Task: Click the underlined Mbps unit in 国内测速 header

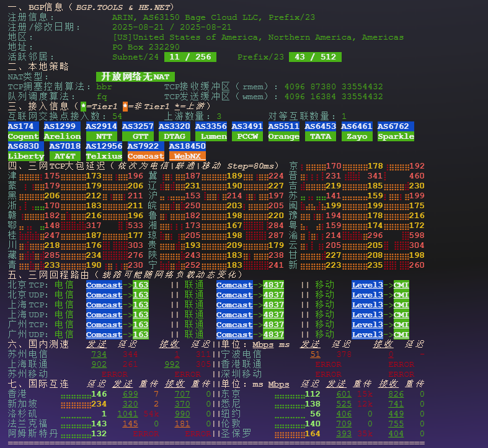Action: [263, 345]
